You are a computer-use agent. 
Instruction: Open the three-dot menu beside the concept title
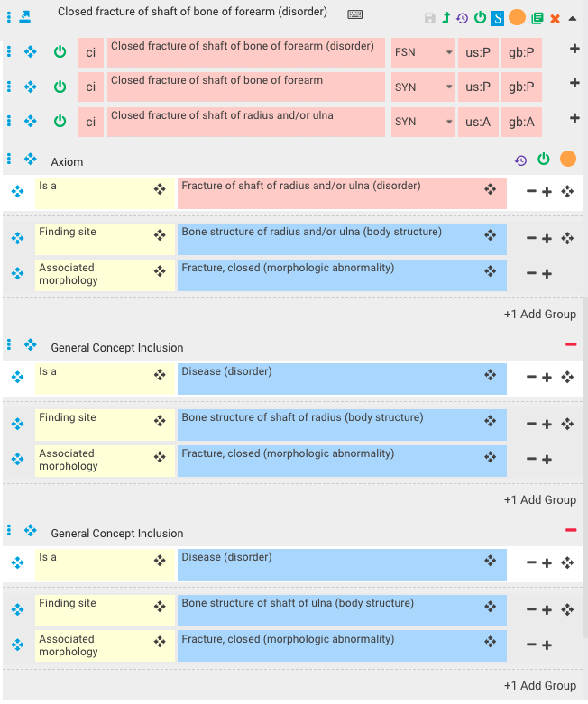tap(9, 17)
